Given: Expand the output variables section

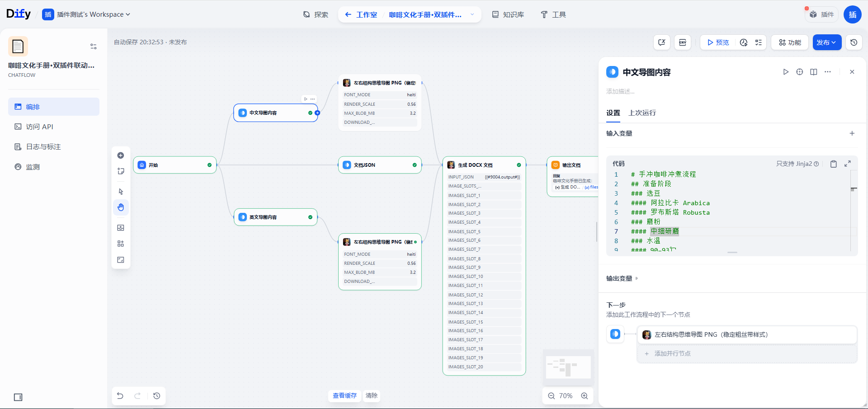Looking at the screenshot, I should pos(622,278).
